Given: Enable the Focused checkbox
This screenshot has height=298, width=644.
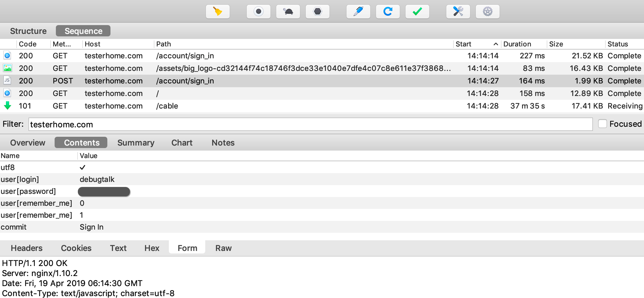Looking at the screenshot, I should click(x=602, y=124).
